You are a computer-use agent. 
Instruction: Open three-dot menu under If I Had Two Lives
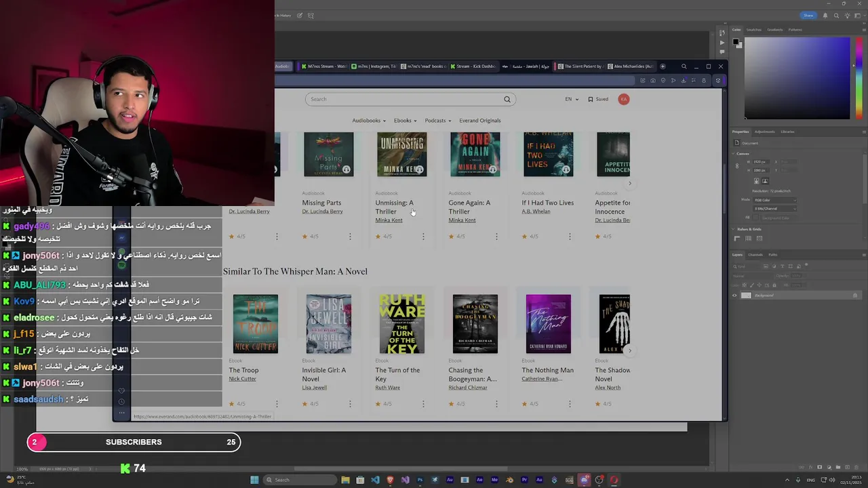click(x=570, y=237)
